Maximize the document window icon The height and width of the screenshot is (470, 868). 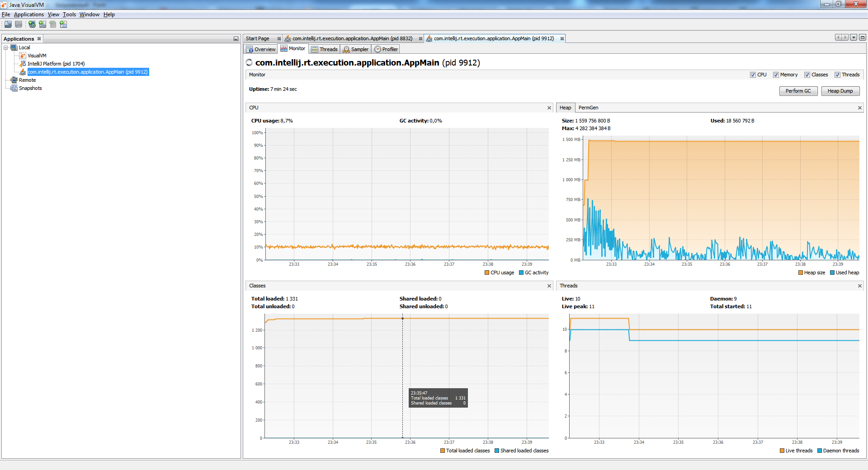[x=863, y=38]
